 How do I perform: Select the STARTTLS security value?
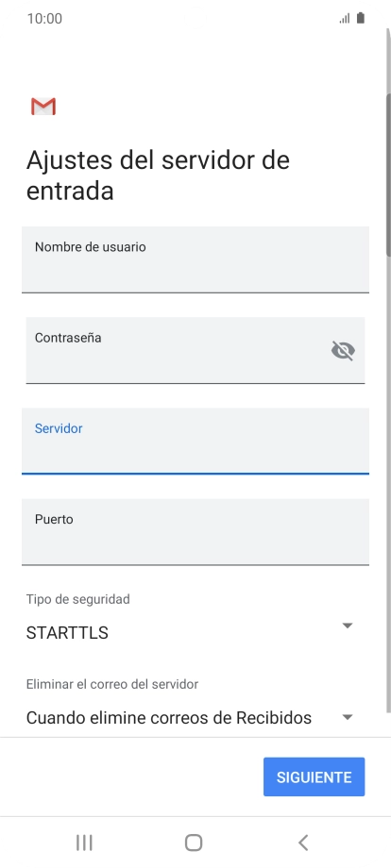[67, 632]
